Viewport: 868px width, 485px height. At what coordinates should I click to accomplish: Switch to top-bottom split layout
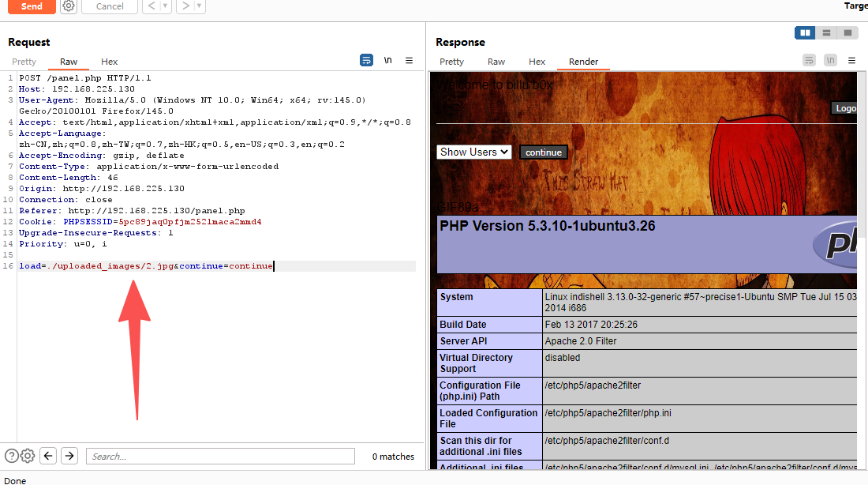pyautogui.click(x=826, y=33)
